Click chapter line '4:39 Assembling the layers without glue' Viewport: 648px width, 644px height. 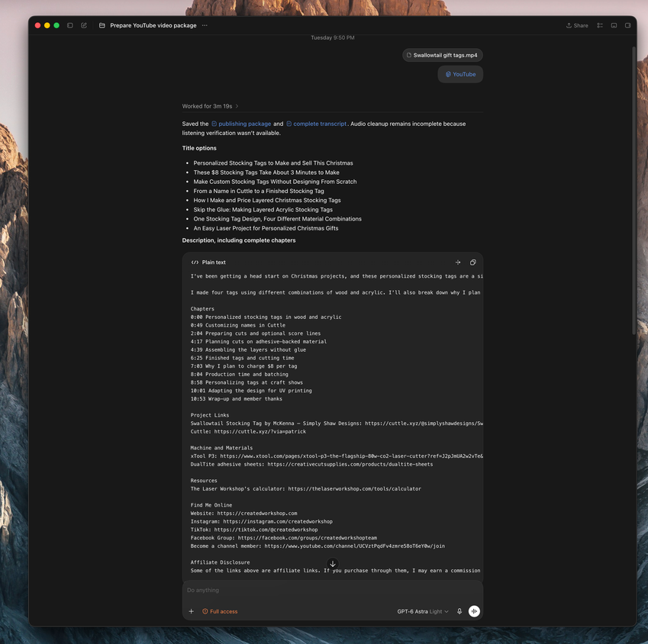(248, 350)
